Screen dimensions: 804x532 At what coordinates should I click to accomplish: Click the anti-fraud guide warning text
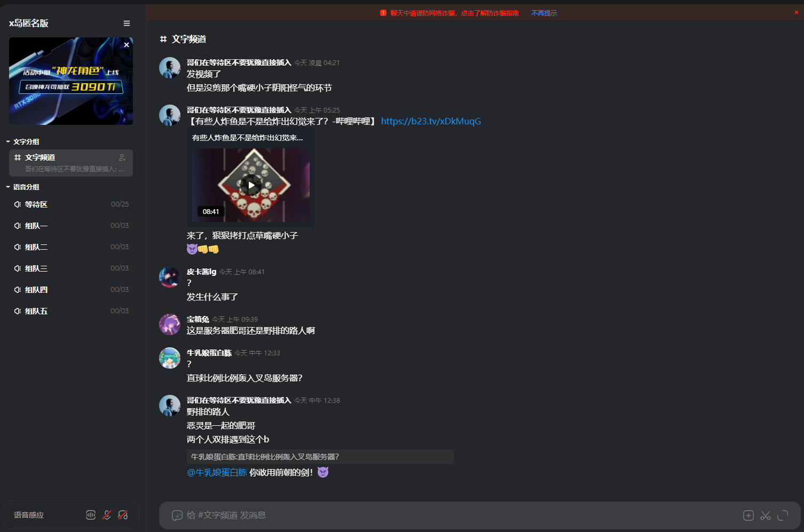454,13
